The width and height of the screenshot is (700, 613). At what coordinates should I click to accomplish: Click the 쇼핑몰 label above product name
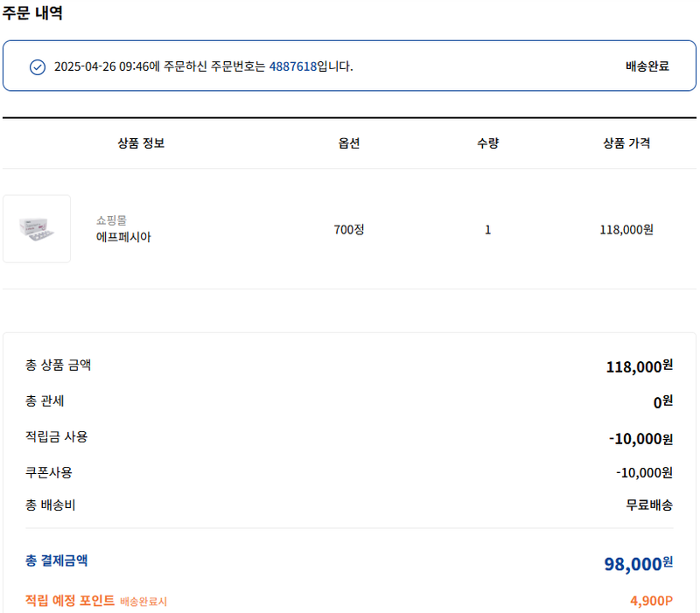tap(111, 220)
